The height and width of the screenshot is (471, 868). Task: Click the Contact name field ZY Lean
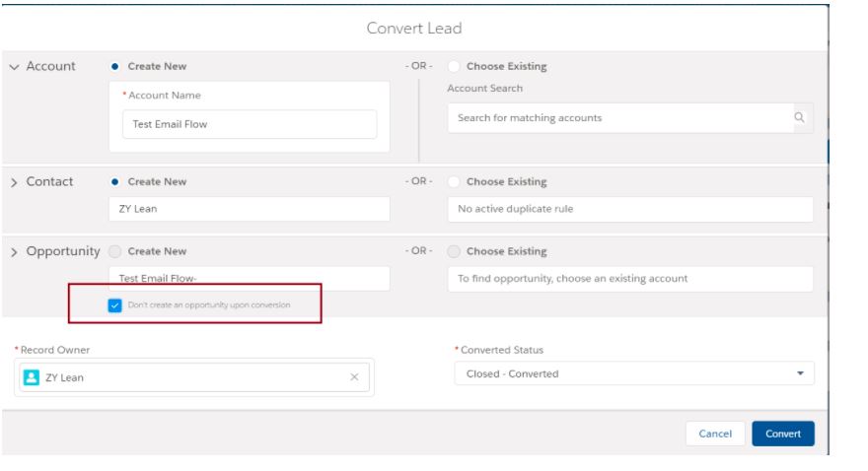pyautogui.click(x=249, y=209)
